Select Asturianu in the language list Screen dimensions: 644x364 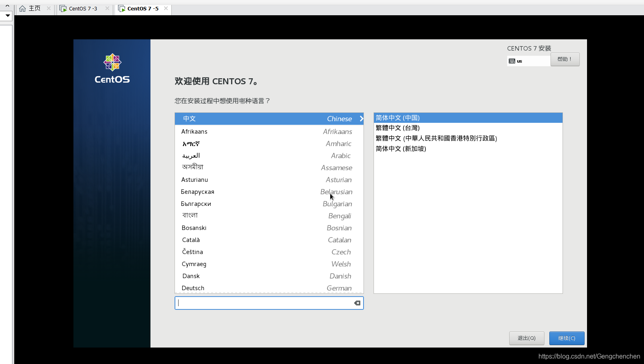tap(269, 180)
